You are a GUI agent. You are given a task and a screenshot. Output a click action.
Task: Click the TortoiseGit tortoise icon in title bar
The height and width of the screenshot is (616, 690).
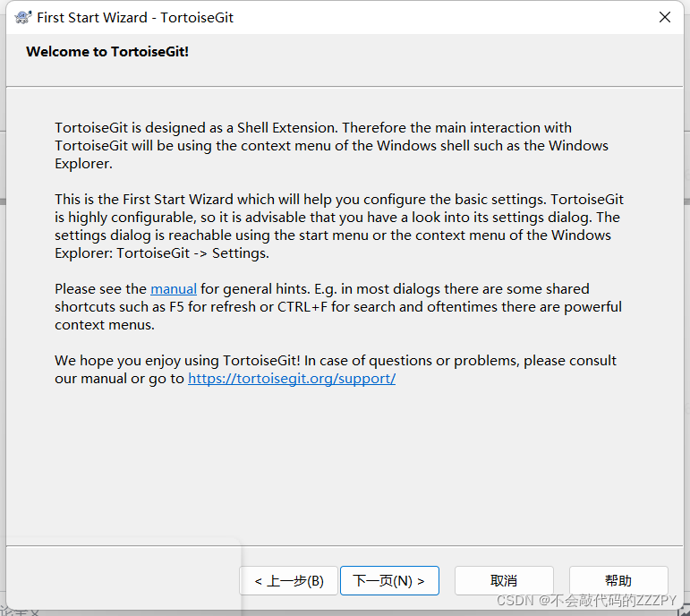23,17
